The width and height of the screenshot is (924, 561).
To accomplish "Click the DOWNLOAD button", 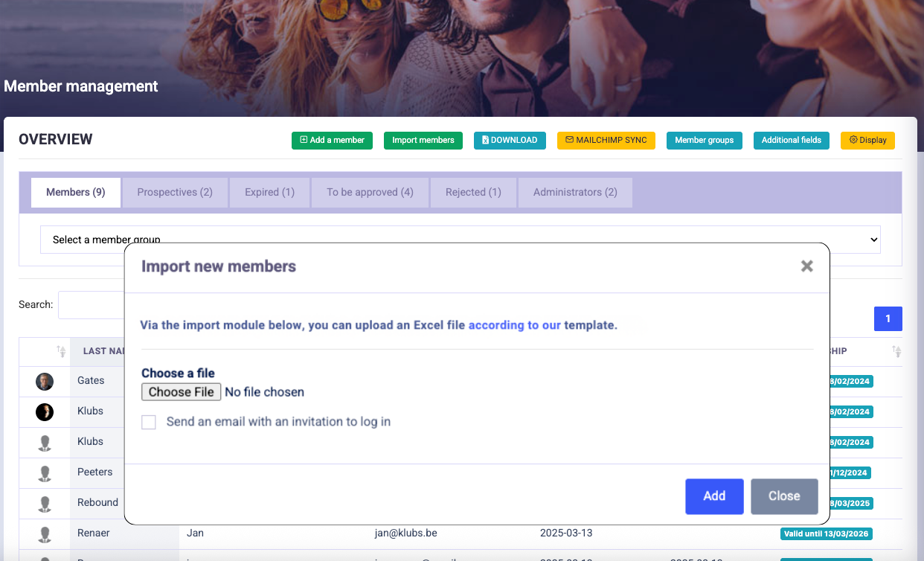I will pyautogui.click(x=510, y=140).
